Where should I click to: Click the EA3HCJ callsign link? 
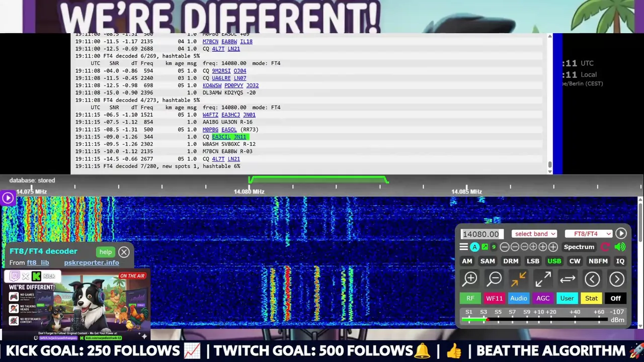click(x=230, y=115)
